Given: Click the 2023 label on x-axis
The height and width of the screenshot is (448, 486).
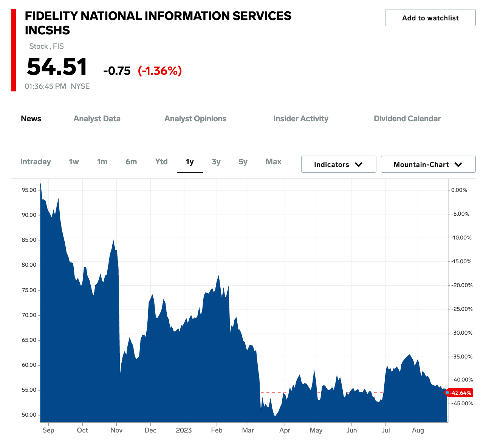Looking at the screenshot, I should 184,430.
